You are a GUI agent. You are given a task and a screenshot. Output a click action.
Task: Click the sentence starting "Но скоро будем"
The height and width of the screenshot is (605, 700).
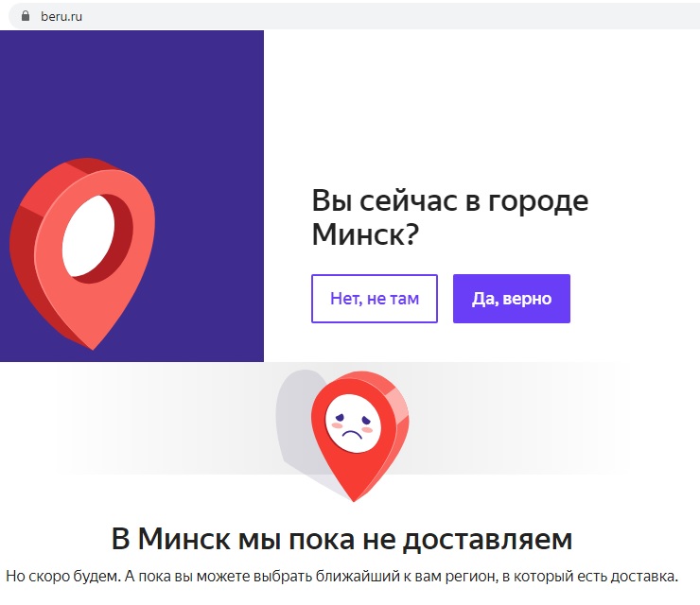click(342, 576)
